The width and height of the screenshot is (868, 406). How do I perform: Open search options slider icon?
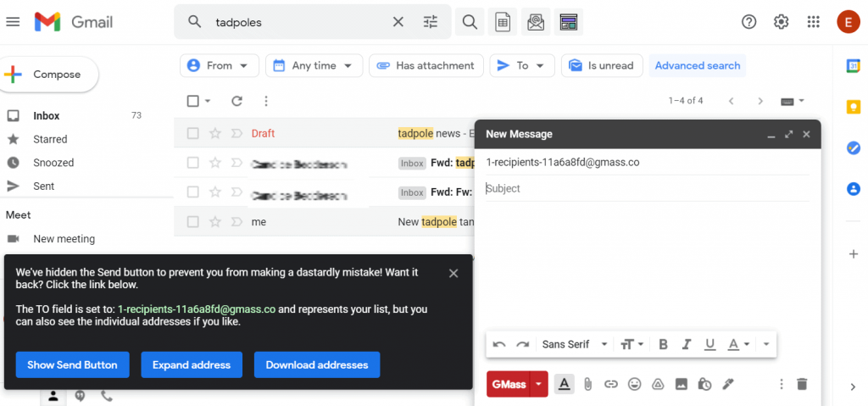coord(430,21)
